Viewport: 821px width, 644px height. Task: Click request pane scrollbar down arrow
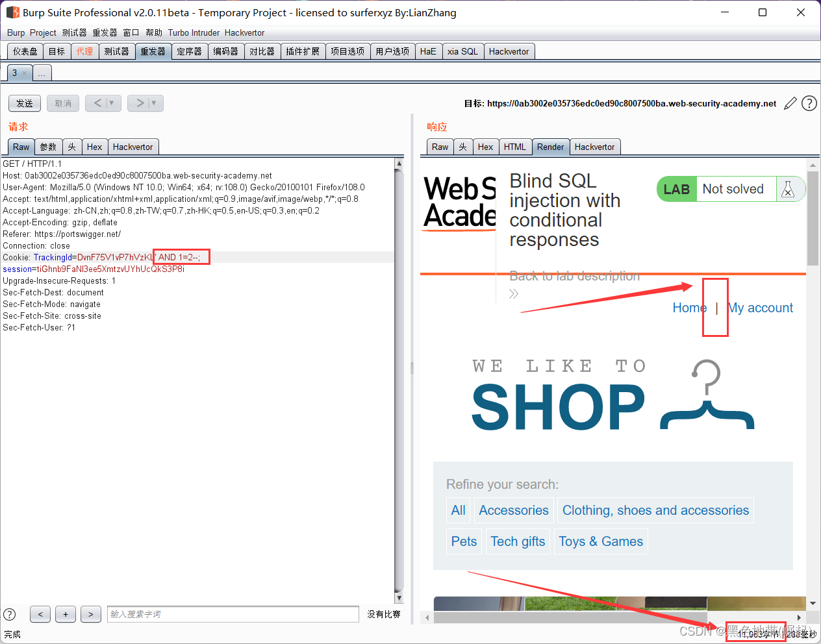click(x=399, y=598)
